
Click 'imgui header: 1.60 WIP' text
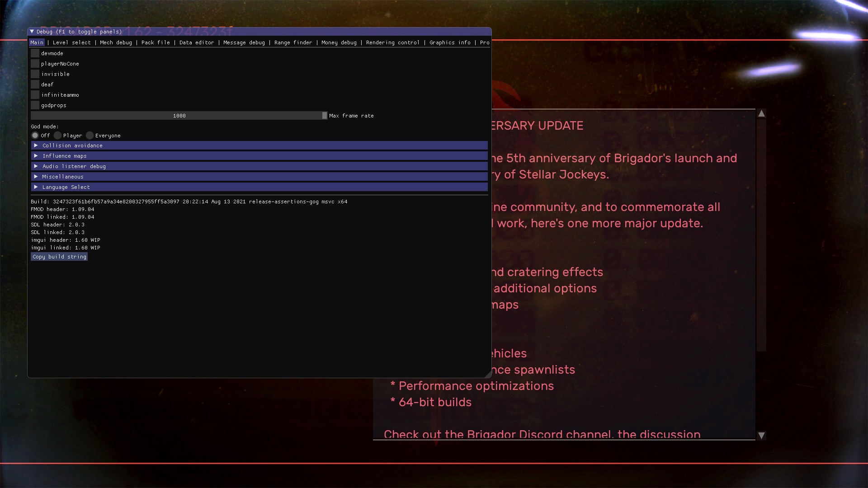click(x=66, y=240)
